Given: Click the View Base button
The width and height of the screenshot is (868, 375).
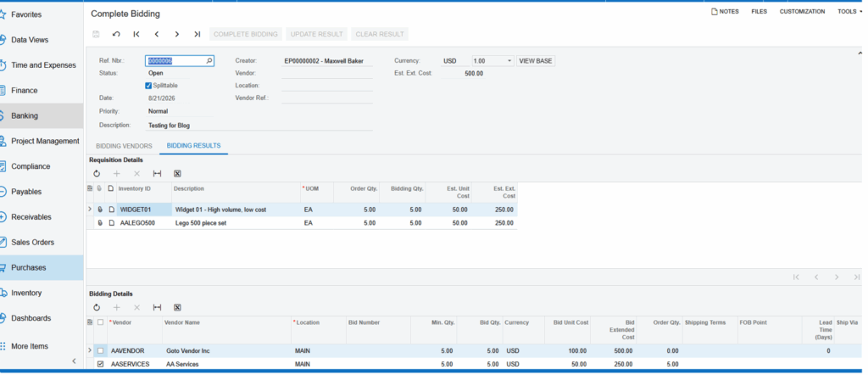Looking at the screenshot, I should [x=536, y=61].
